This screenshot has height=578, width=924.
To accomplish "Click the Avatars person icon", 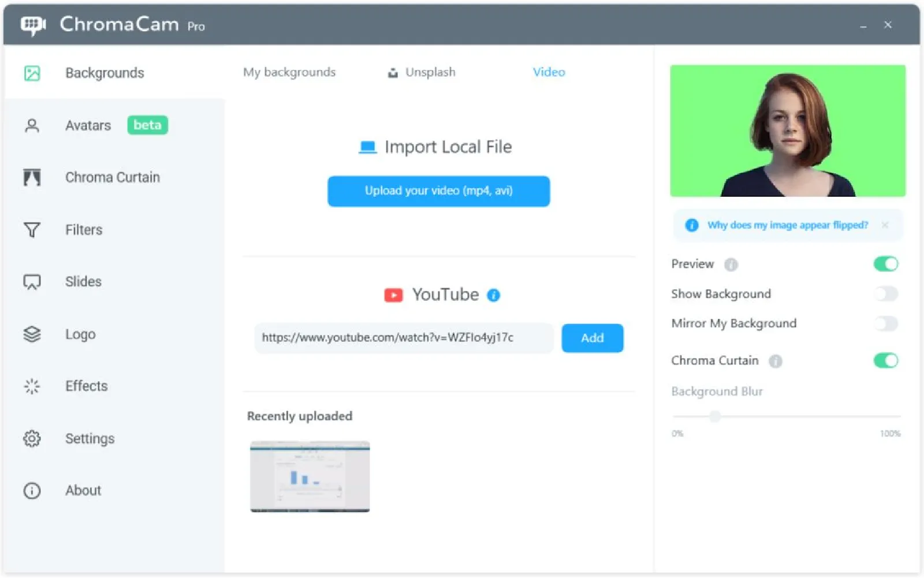I will 32,126.
